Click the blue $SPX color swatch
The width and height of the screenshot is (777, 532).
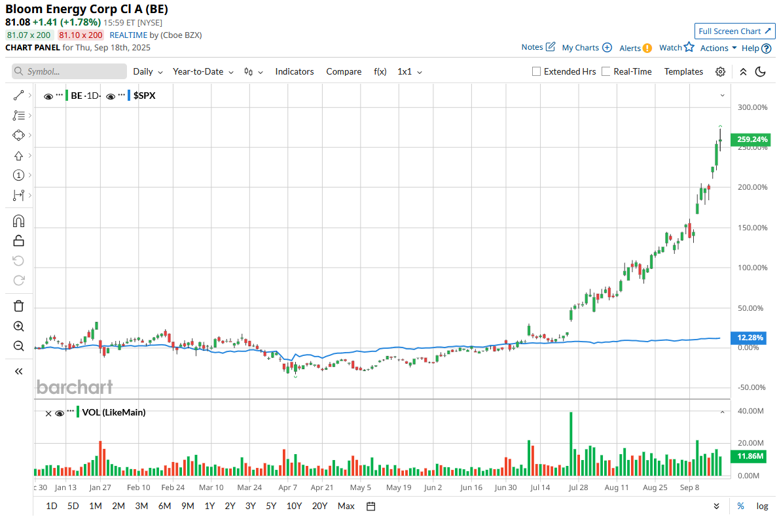129,95
